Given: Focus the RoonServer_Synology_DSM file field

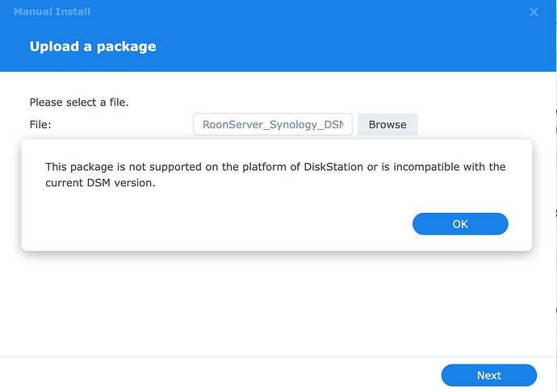Looking at the screenshot, I should coord(273,124).
